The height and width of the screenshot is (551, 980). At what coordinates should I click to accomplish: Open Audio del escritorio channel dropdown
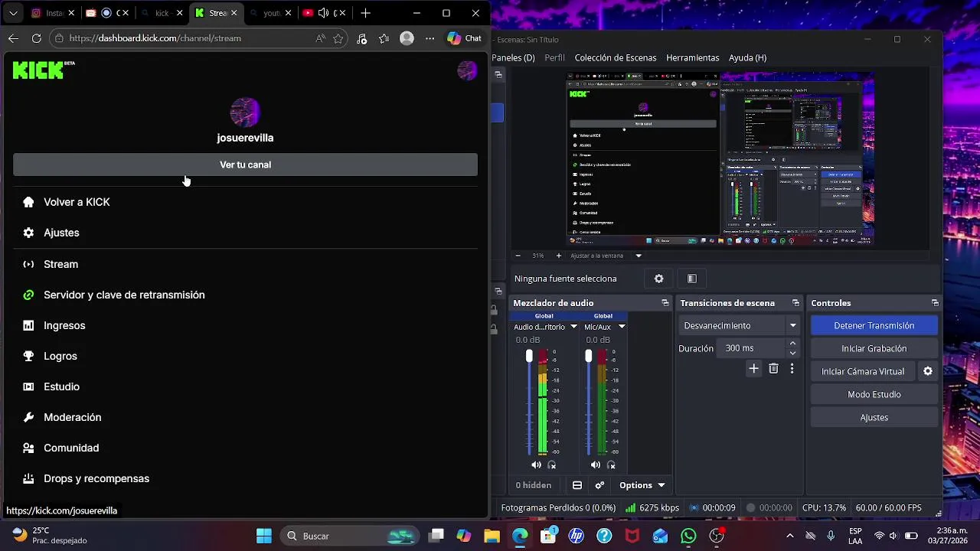(573, 327)
